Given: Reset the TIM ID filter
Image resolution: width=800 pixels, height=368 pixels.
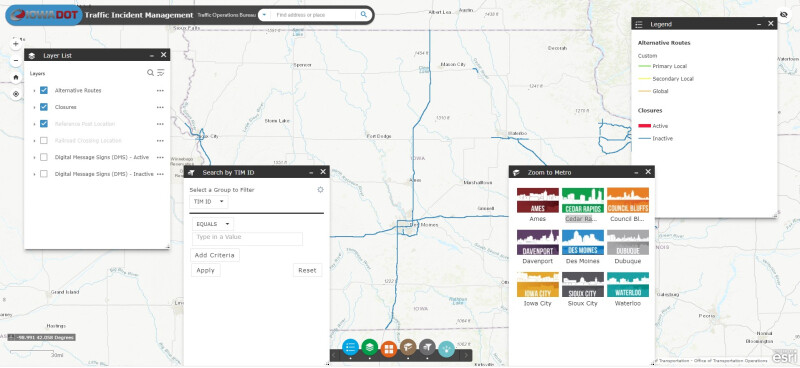Looking at the screenshot, I should point(307,270).
